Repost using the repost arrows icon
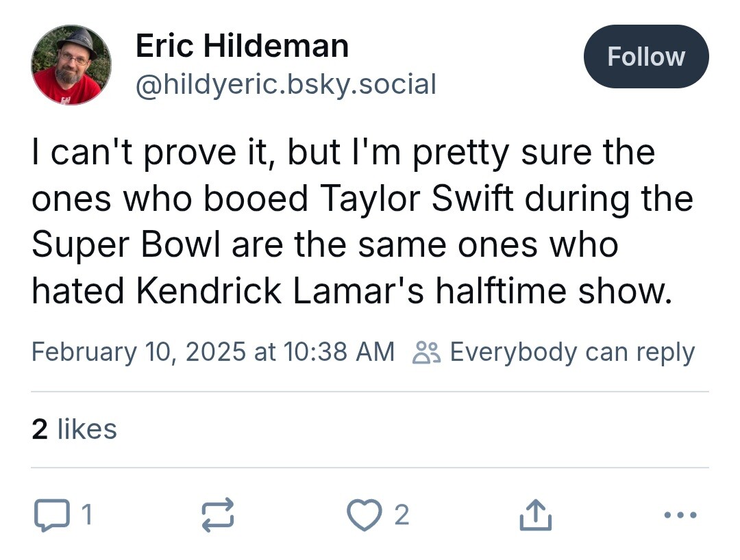The height and width of the screenshot is (560, 740). coord(219,515)
